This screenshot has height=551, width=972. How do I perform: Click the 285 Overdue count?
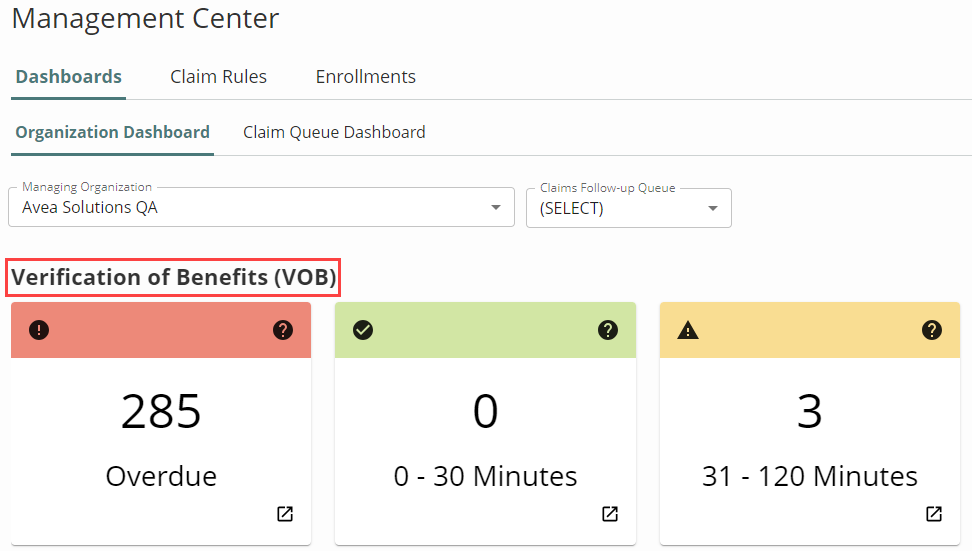[x=161, y=411]
